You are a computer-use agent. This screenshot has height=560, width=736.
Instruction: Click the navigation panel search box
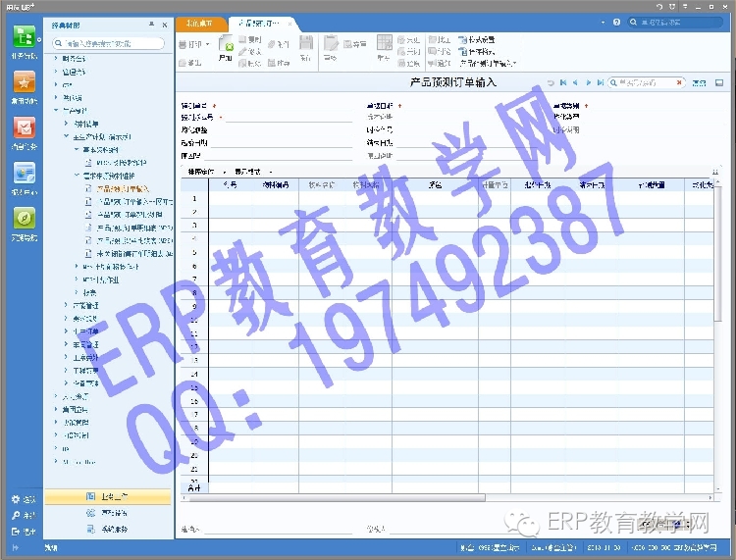pyautogui.click(x=108, y=43)
